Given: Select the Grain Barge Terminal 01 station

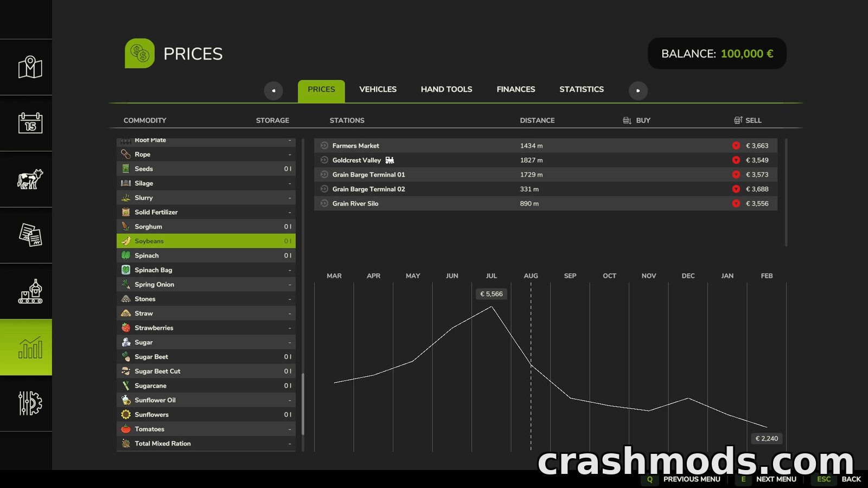Looking at the screenshot, I should (x=546, y=174).
